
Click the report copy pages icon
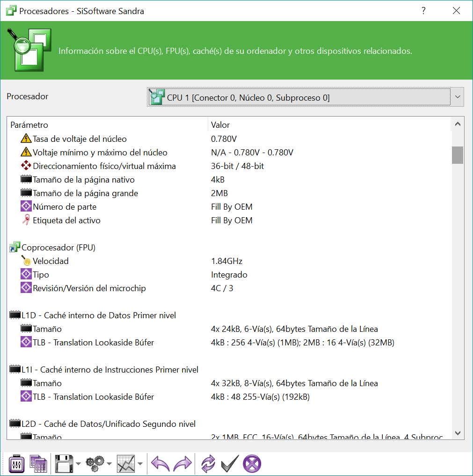(38, 463)
